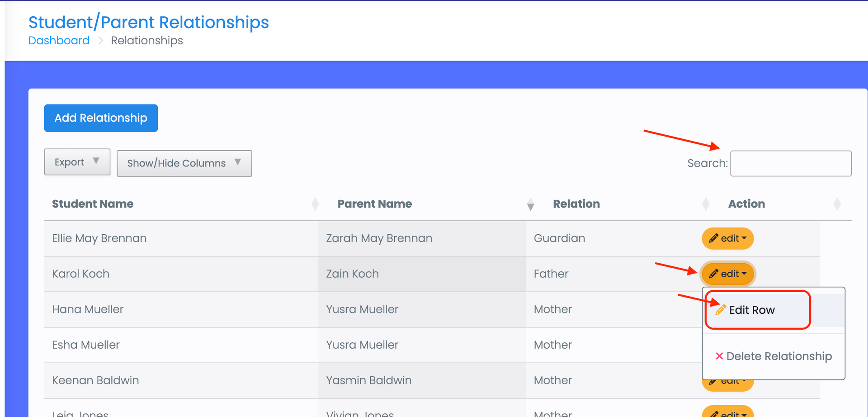The width and height of the screenshot is (868, 417).
Task: Open the Export dropdown
Action: pyautogui.click(x=77, y=162)
